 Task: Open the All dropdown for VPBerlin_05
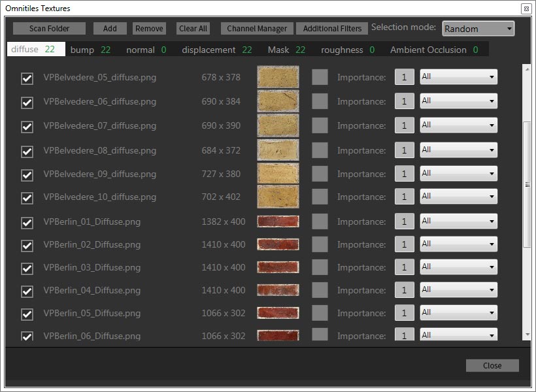pyautogui.click(x=458, y=312)
